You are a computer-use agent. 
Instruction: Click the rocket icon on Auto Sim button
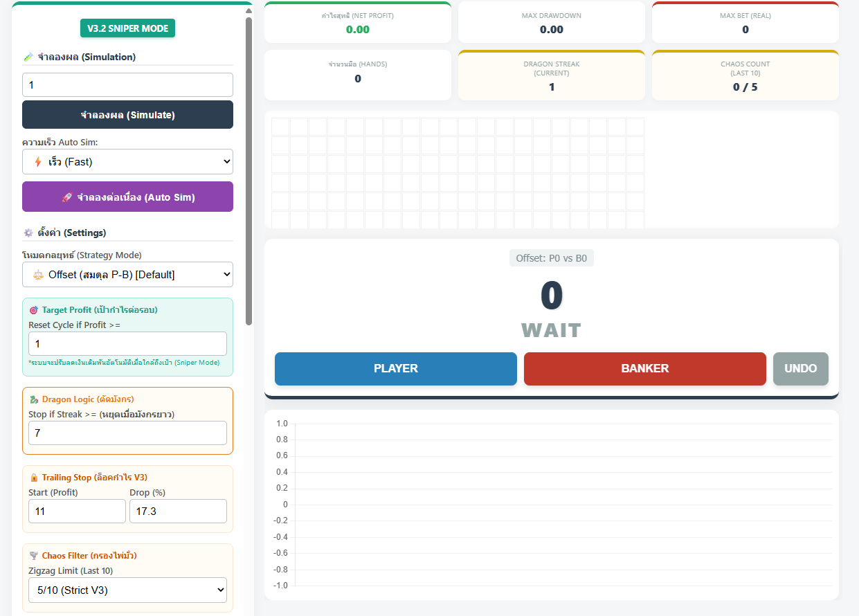[67, 197]
